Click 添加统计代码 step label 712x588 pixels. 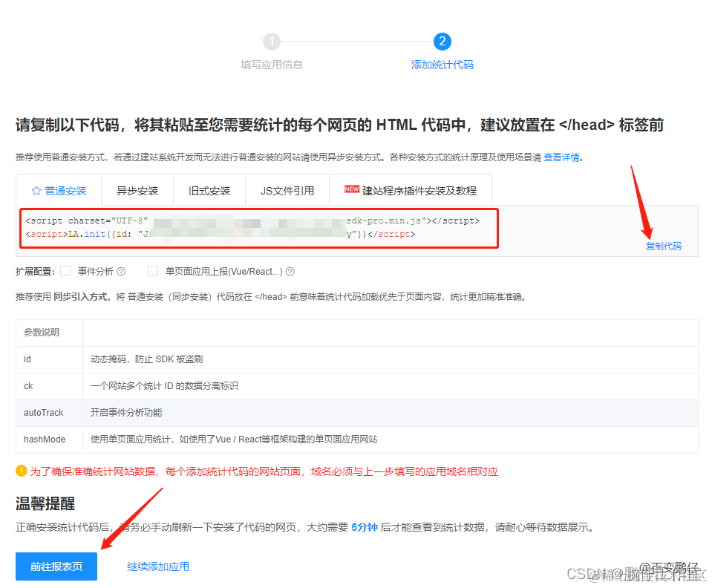442,65
